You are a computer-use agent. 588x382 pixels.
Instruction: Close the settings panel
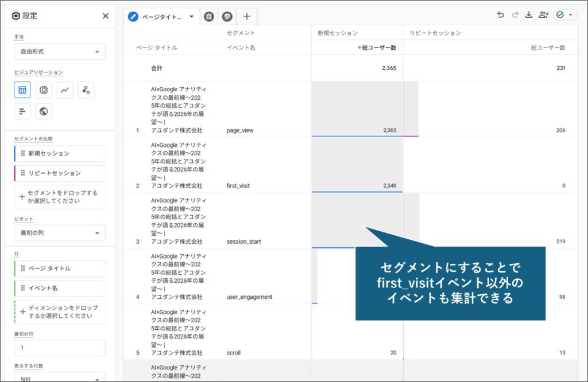[106, 16]
